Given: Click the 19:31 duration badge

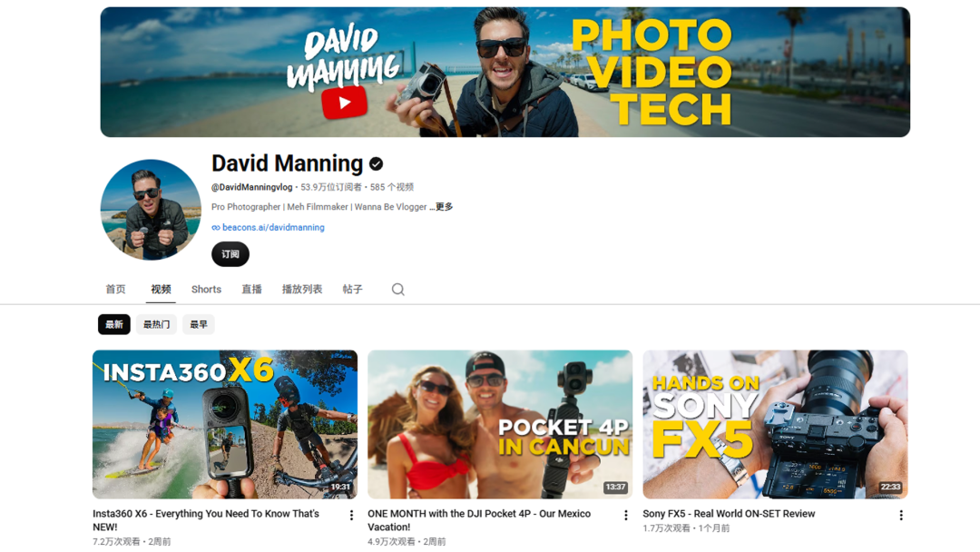Looking at the screenshot, I should click(340, 487).
